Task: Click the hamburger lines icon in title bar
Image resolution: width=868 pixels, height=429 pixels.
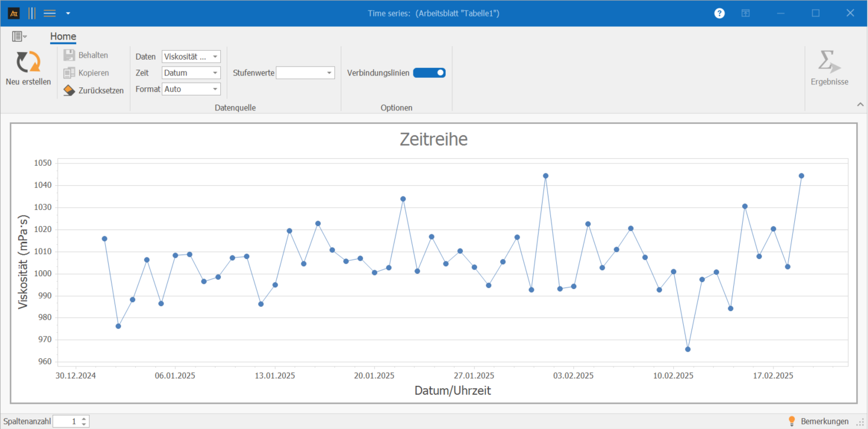Action: click(x=50, y=13)
